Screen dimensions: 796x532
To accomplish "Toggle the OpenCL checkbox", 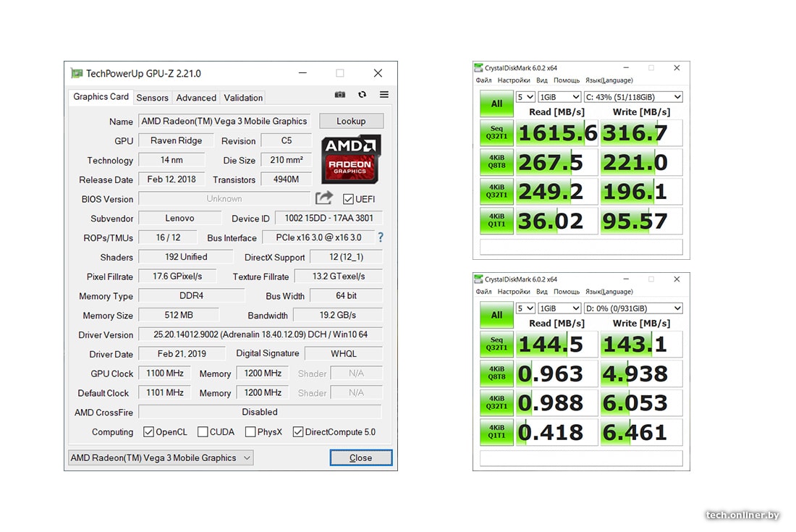I will tap(148, 432).
